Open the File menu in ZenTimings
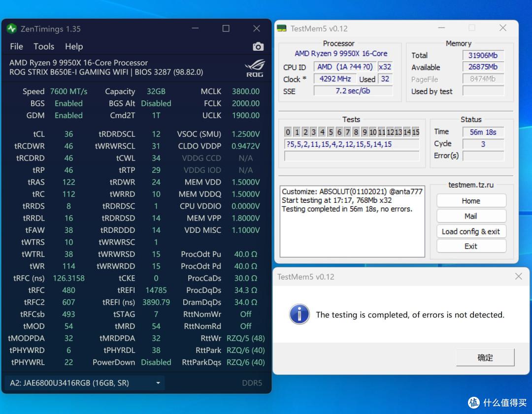The image size is (532, 414). pyautogui.click(x=16, y=46)
